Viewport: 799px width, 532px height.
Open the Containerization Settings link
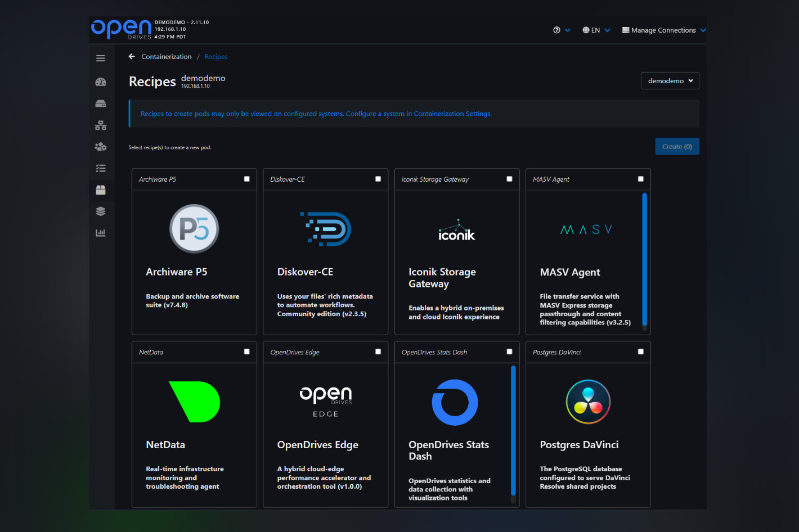(453, 114)
